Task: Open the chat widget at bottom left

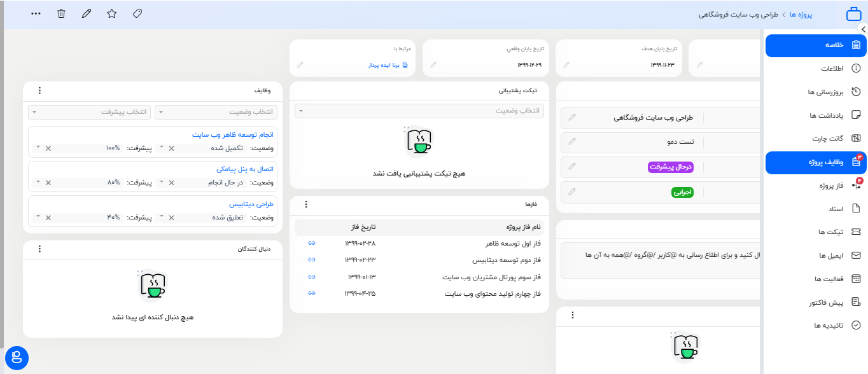Action: pos(16,358)
